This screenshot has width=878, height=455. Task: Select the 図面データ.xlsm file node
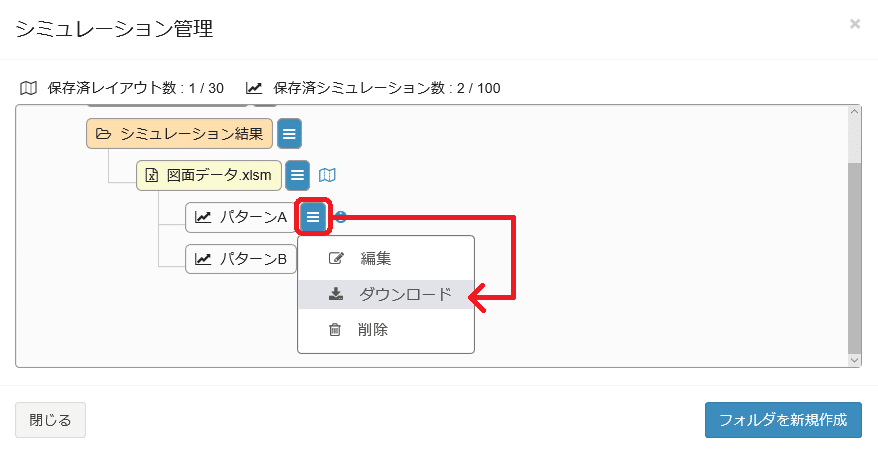209,175
